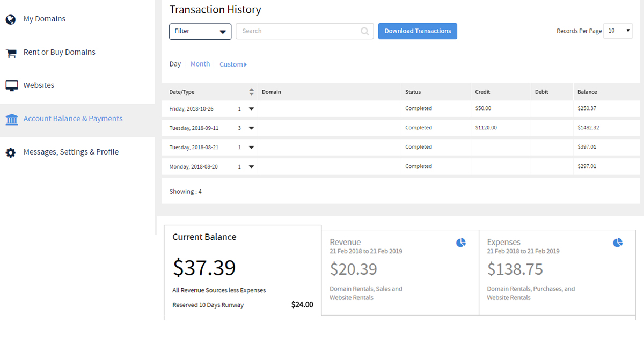644x337 pixels.
Task: Click the globe icon beside My Domains
Action: 11,20
